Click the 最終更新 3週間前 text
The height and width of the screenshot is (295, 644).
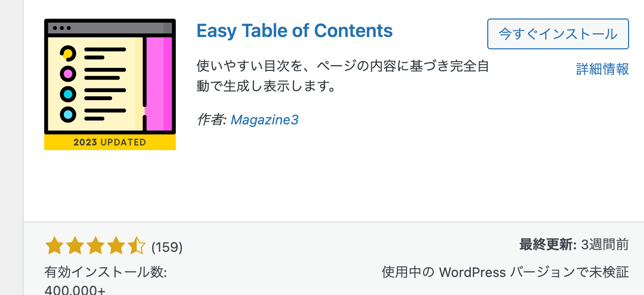pos(574,245)
